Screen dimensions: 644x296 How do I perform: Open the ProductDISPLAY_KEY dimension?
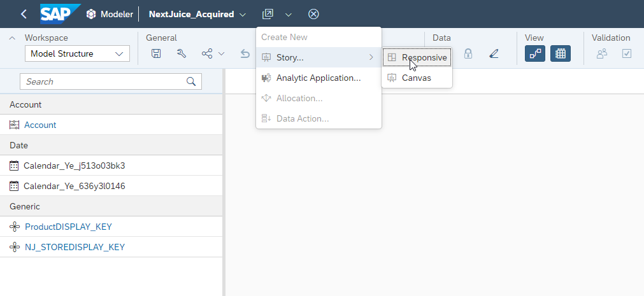tap(68, 227)
